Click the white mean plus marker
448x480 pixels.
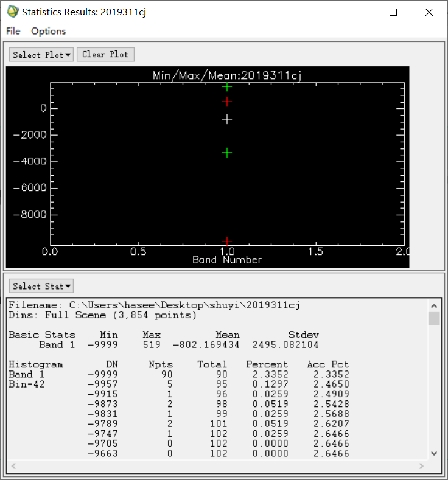click(227, 119)
